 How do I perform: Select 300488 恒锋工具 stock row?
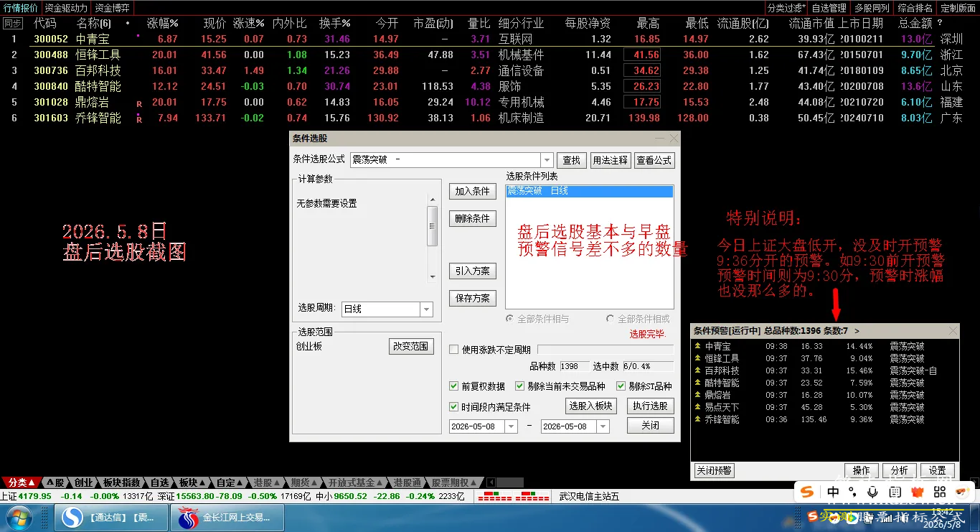tap(490, 55)
